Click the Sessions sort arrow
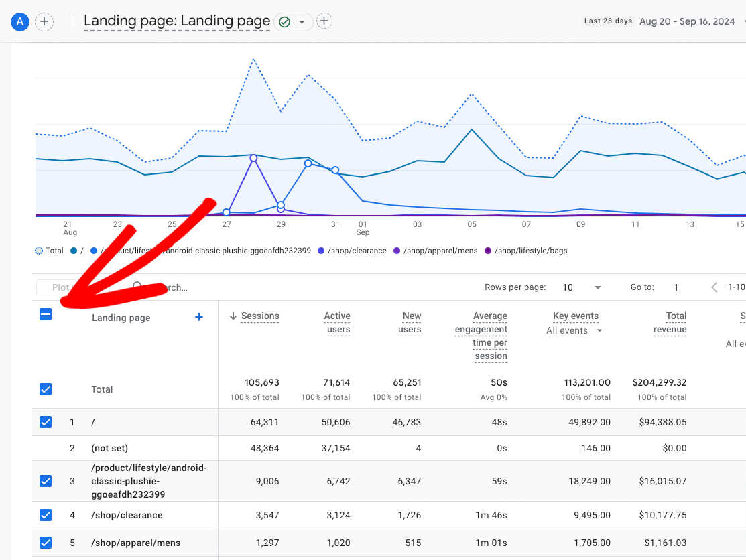The height and width of the screenshot is (560, 746). [233, 316]
